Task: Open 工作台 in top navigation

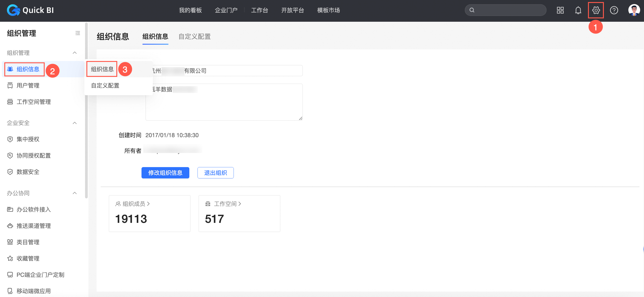Action: [x=259, y=10]
